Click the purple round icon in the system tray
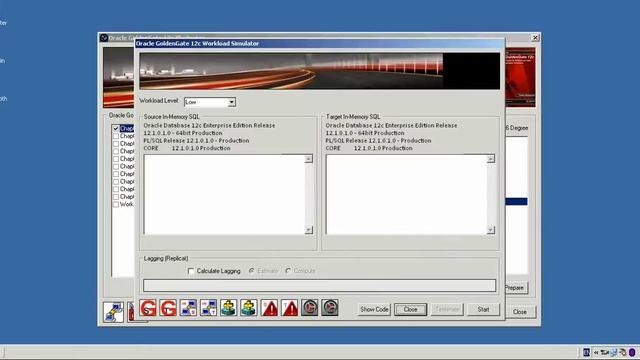 click(x=632, y=352)
